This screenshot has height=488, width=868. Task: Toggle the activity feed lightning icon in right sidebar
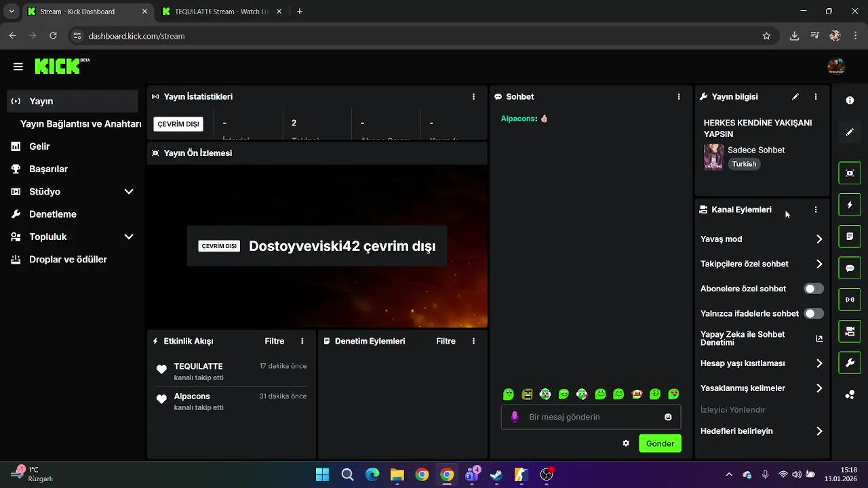[x=850, y=205]
